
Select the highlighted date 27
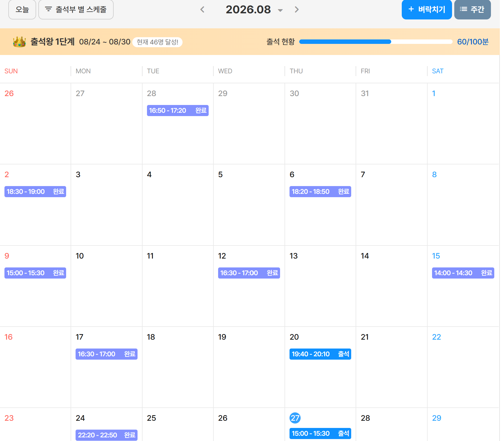[x=295, y=418]
